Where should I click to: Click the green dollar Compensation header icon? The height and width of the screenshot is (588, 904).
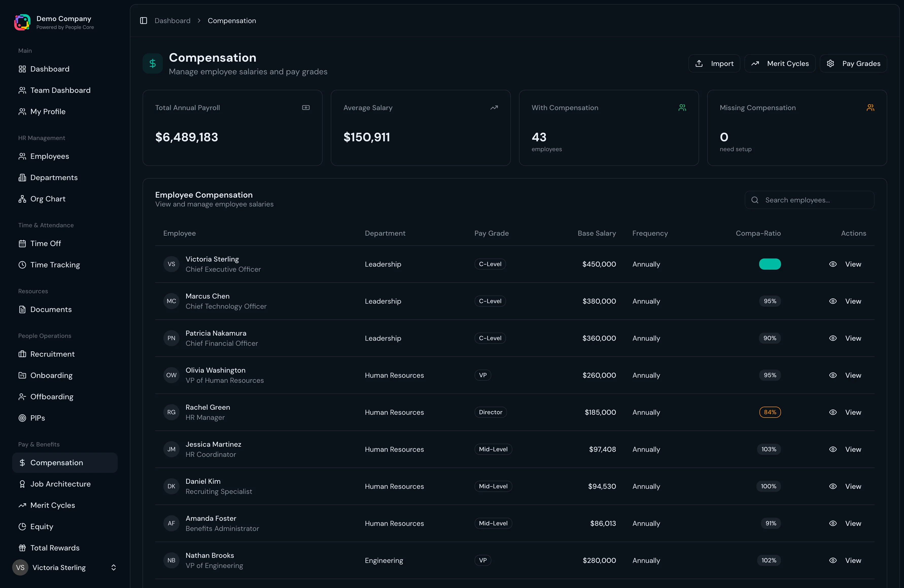coord(153,63)
